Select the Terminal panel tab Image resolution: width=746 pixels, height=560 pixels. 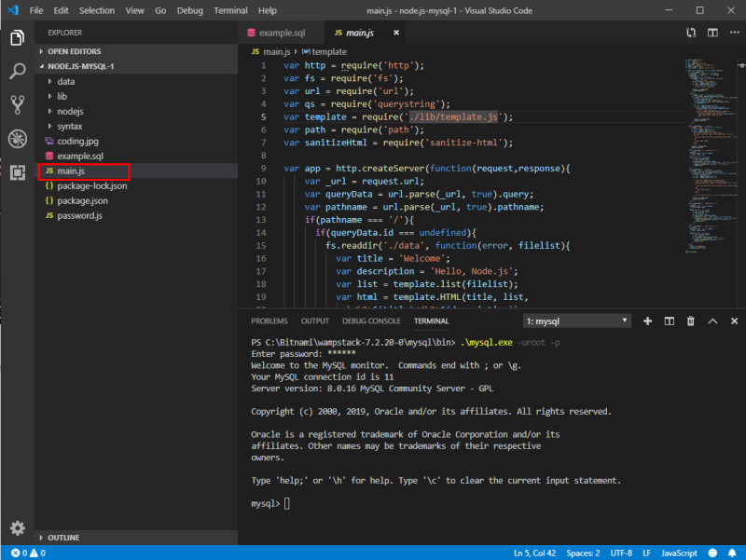[x=431, y=321]
